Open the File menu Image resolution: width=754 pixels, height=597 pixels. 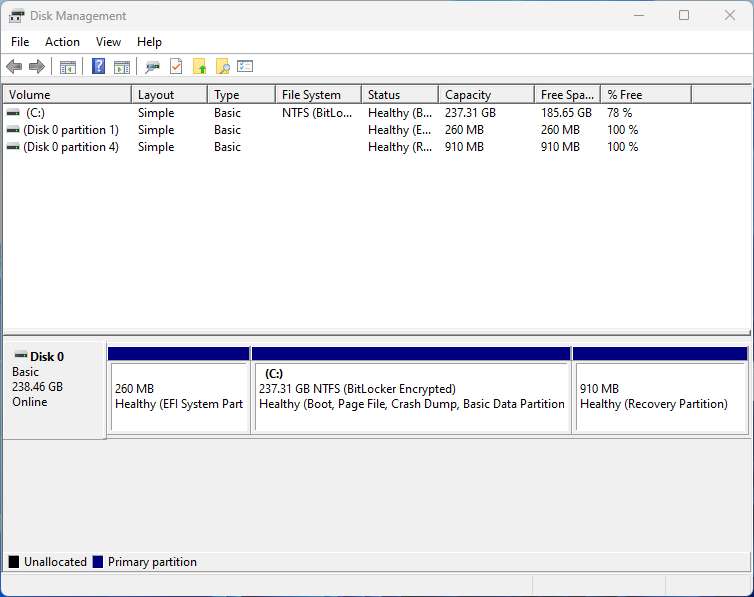tap(20, 42)
